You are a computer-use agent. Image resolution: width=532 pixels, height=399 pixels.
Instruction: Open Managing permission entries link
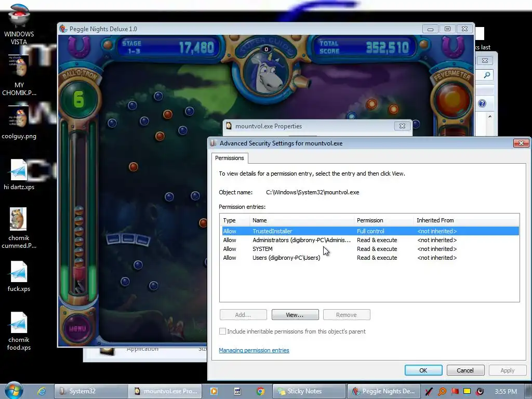pos(254,350)
